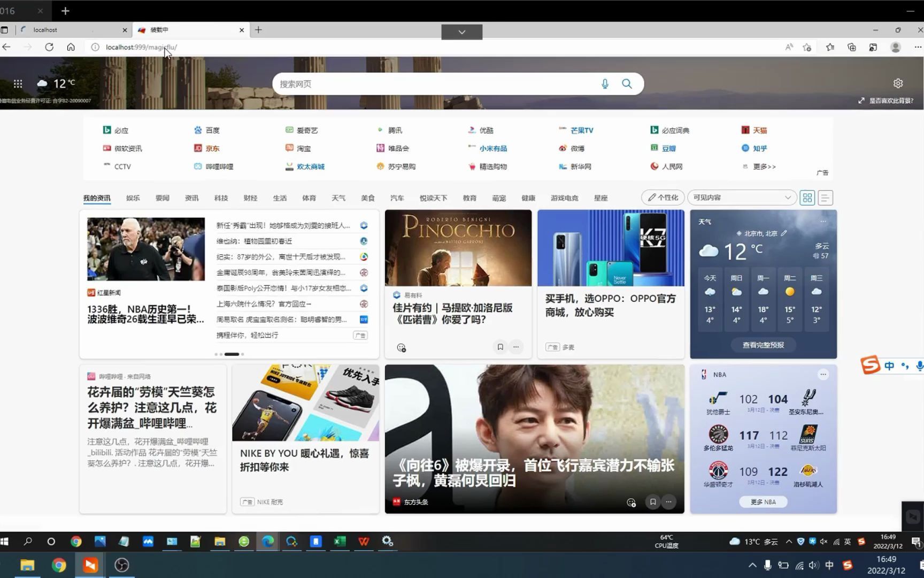Expand the 可见内容 dropdown
The width and height of the screenshot is (924, 578).
(x=742, y=197)
